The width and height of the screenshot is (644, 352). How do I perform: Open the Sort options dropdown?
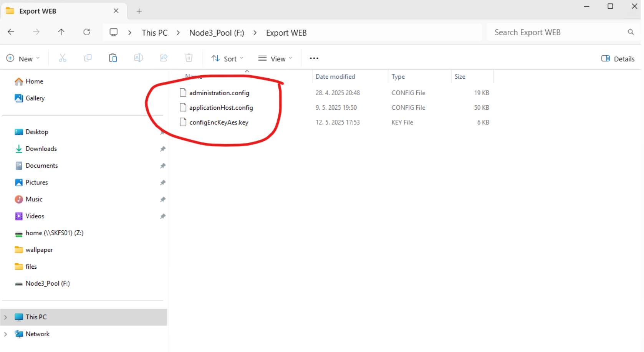pos(227,59)
